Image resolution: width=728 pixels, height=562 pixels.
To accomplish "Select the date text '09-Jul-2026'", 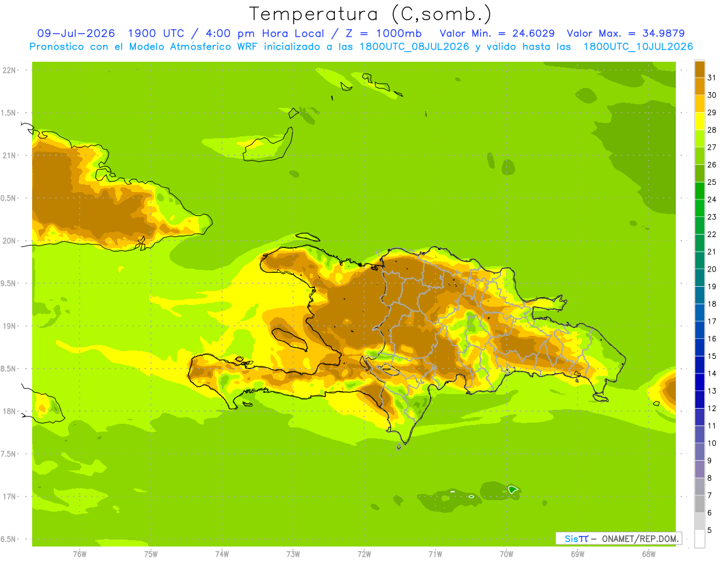I will pos(76,33).
